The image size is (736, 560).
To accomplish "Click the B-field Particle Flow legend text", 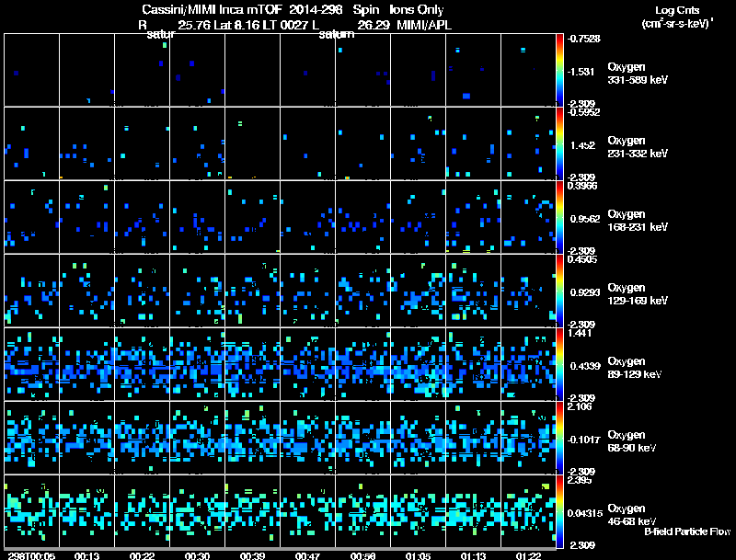I will (686, 531).
